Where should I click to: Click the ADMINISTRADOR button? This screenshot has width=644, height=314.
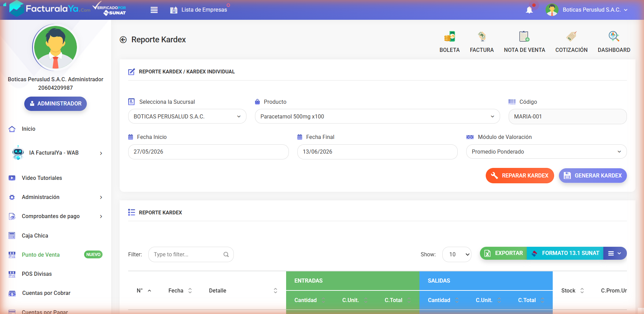pyautogui.click(x=55, y=104)
